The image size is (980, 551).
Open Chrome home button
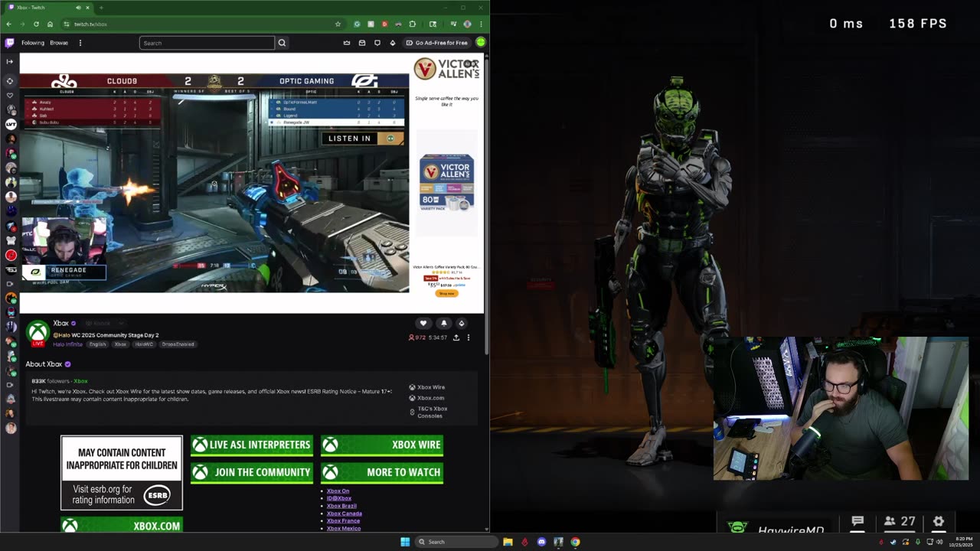50,24
